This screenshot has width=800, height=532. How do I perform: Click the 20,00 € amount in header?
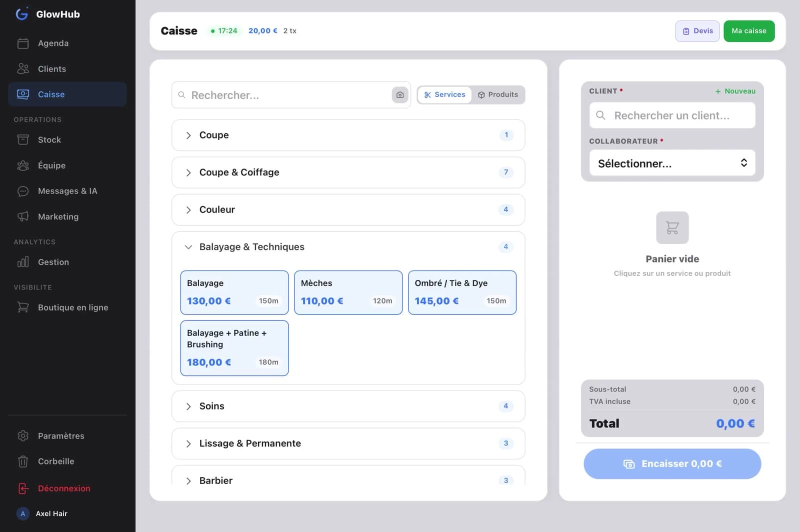coord(263,31)
